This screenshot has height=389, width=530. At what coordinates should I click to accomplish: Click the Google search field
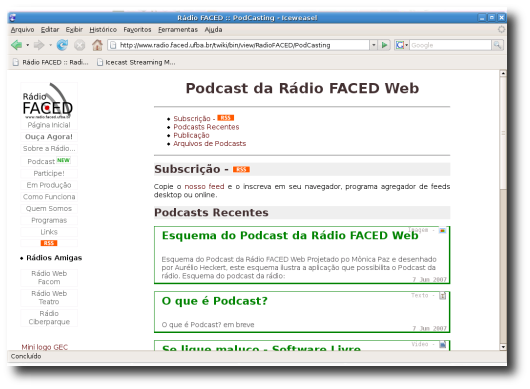(450, 45)
